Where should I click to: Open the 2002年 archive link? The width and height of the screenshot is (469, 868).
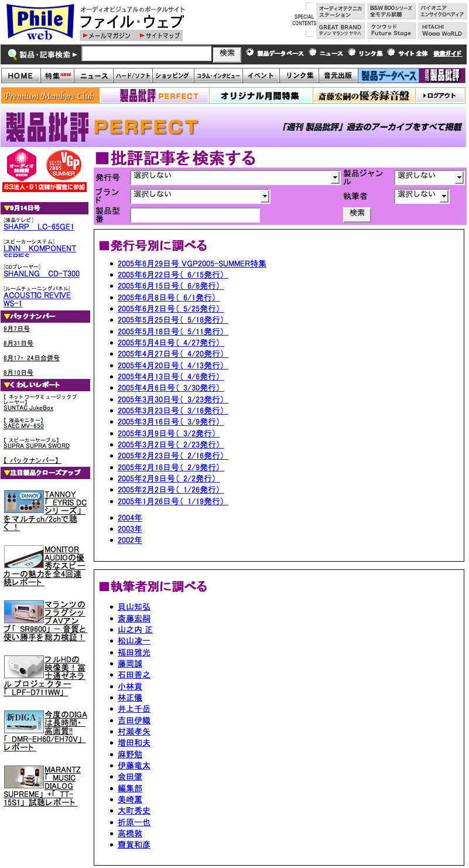pyautogui.click(x=130, y=540)
